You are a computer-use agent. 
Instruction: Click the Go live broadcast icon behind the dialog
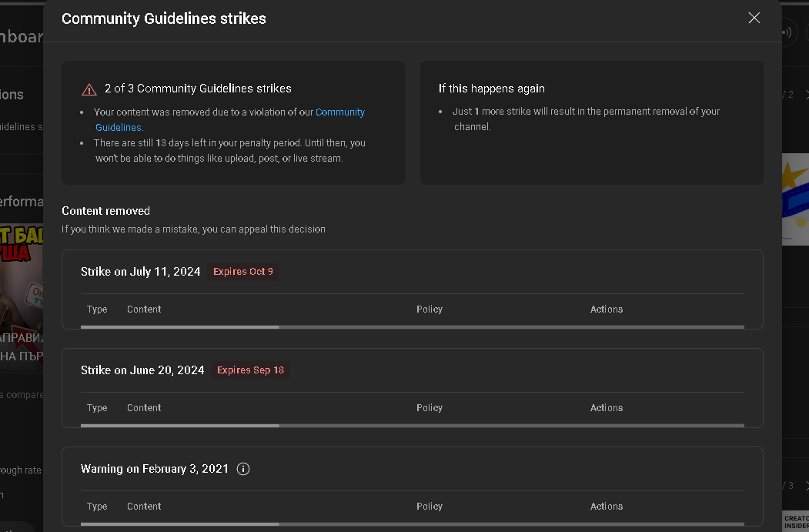(x=788, y=32)
